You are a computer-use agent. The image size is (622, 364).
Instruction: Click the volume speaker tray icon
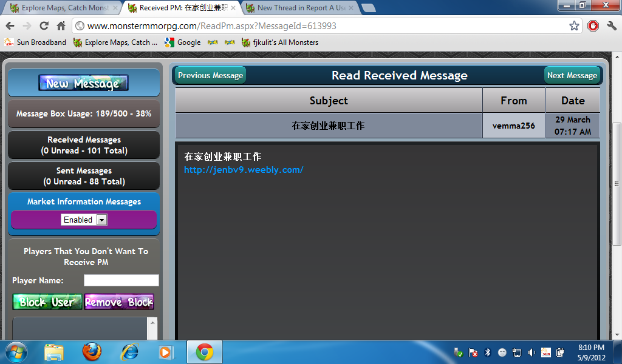pos(531,352)
